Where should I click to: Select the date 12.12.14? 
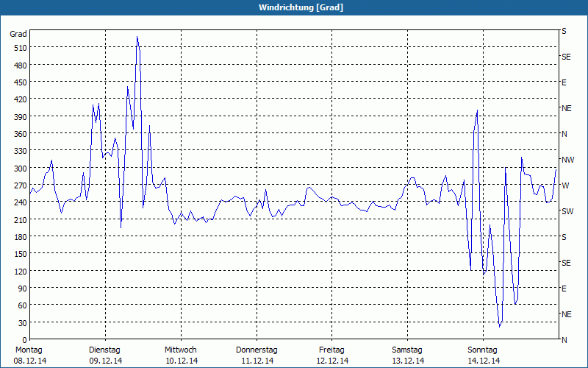tap(333, 361)
